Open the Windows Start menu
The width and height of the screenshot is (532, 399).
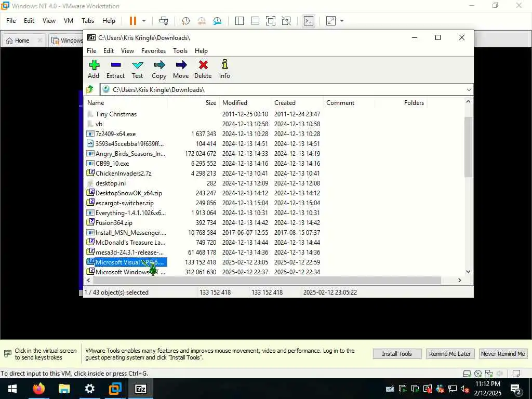(12, 389)
